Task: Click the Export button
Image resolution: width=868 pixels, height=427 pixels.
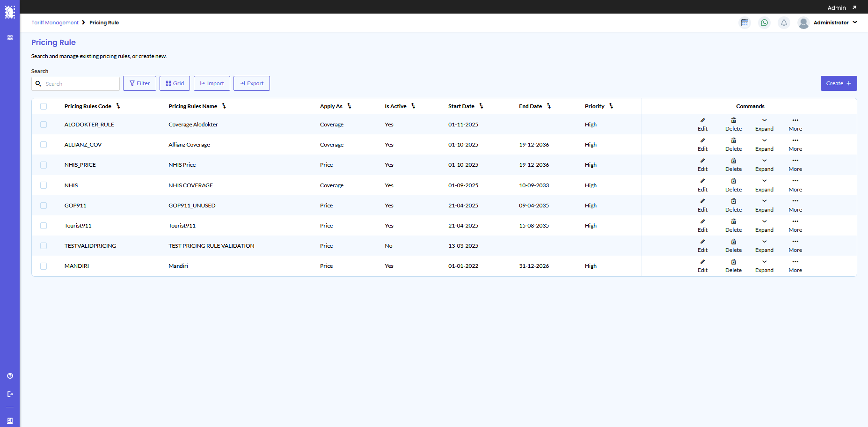Action: [x=252, y=83]
